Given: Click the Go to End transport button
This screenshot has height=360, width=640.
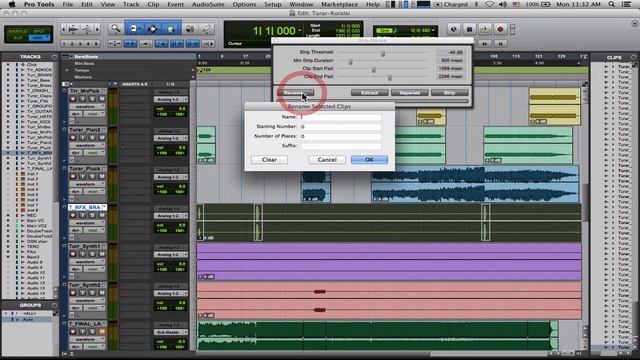Looking at the screenshot, I should [x=500, y=44].
